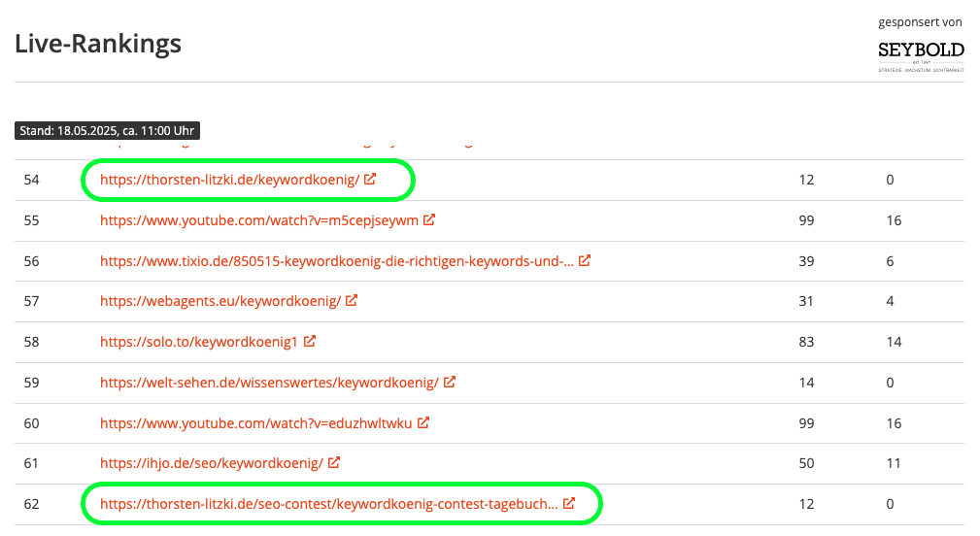This screenshot has width=980, height=536.
Task: Open external icon beside youtube eduzhwltwku link
Action: tap(423, 422)
